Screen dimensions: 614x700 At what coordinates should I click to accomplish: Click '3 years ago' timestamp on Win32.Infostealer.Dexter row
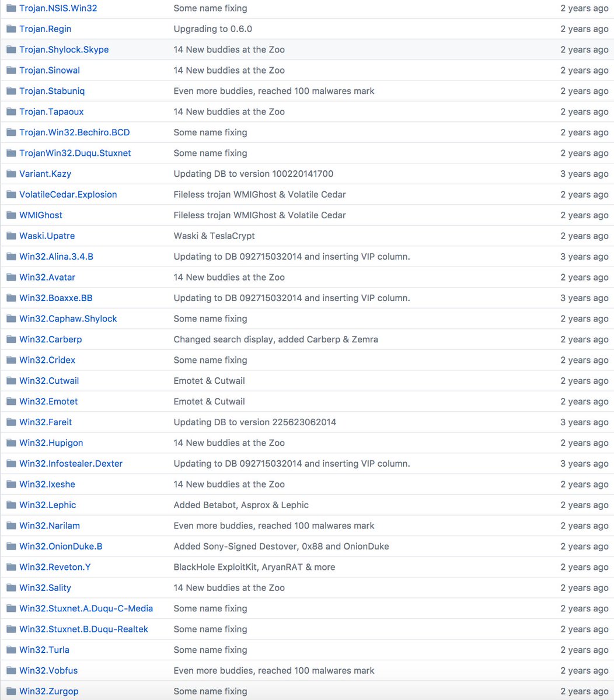click(x=584, y=463)
